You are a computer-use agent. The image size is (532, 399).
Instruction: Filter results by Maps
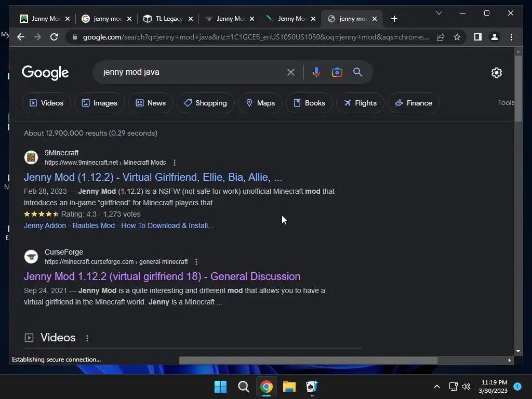click(260, 103)
